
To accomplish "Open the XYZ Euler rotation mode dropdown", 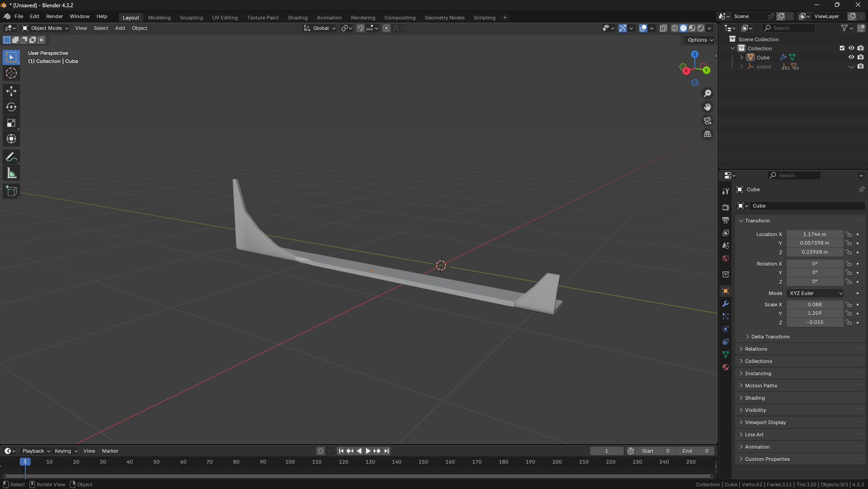I will coord(815,293).
